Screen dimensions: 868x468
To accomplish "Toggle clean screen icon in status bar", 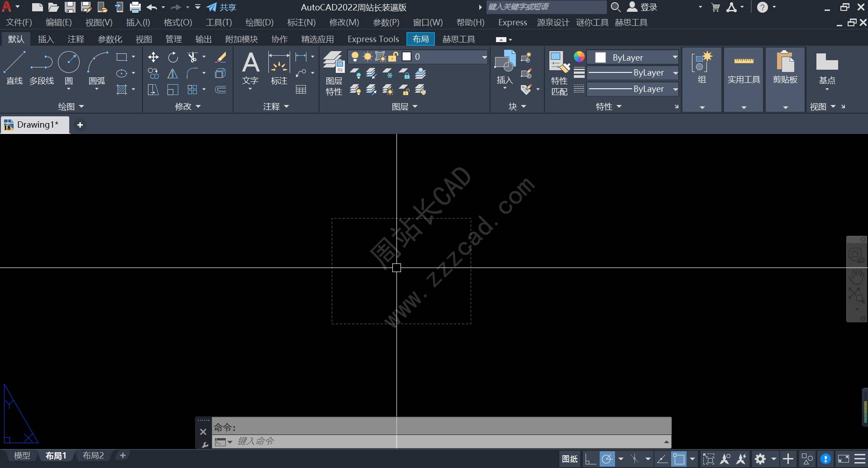I will [844, 459].
